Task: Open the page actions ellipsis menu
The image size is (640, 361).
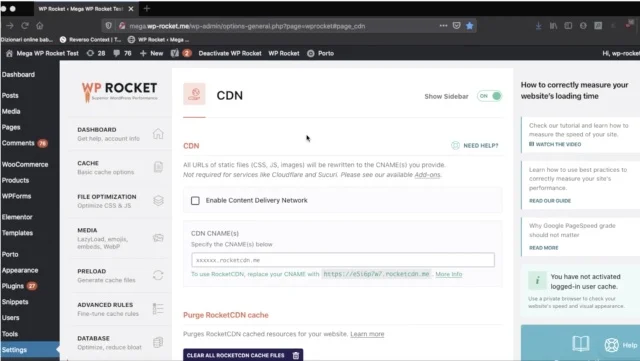Action: [x=443, y=26]
